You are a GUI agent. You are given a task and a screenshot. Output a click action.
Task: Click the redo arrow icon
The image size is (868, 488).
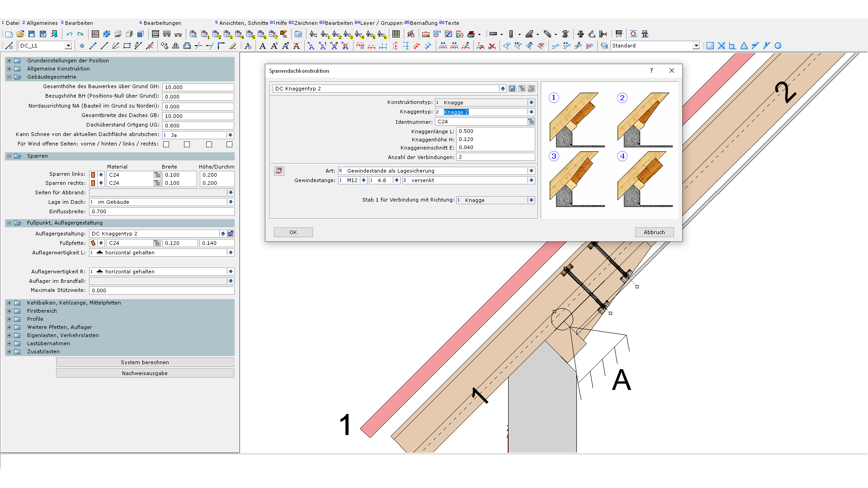(x=80, y=34)
